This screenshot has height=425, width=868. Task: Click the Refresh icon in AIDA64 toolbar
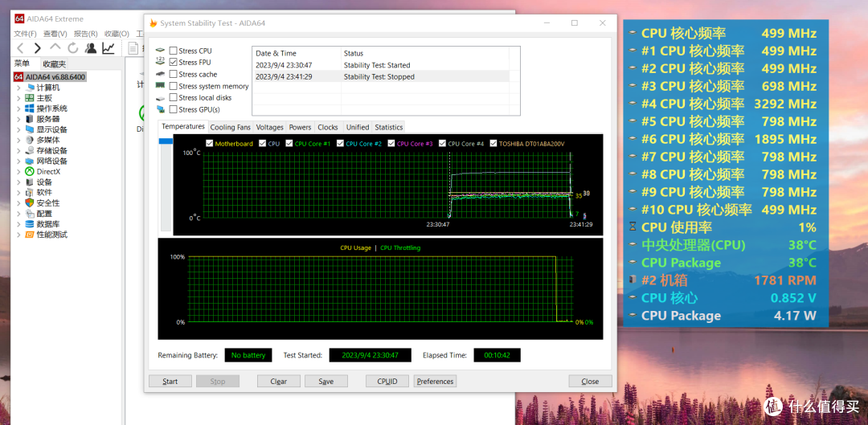(x=73, y=48)
